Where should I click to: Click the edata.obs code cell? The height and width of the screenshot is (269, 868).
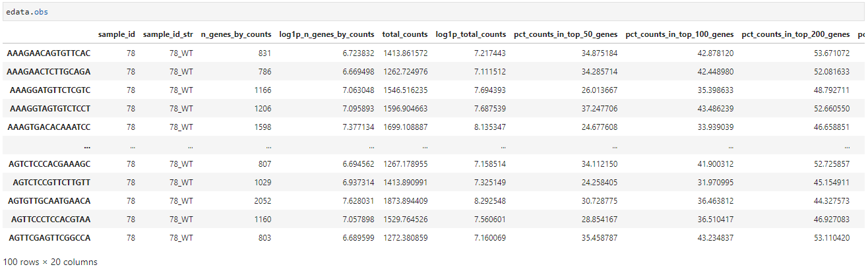pyautogui.click(x=434, y=12)
